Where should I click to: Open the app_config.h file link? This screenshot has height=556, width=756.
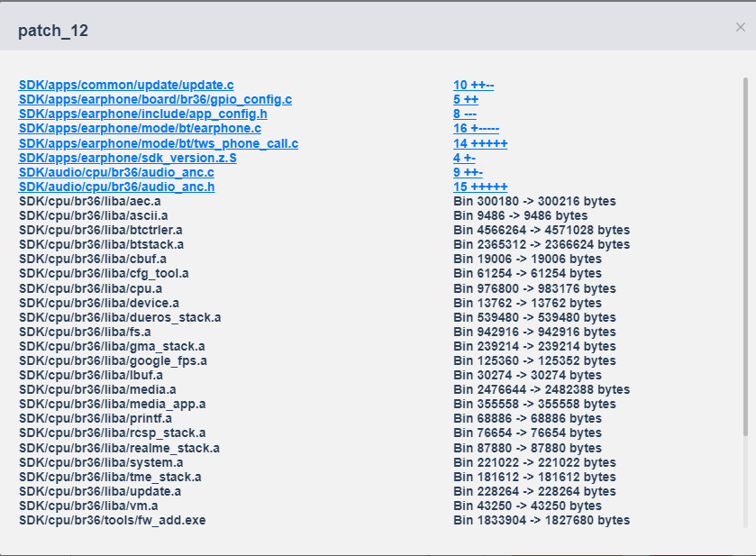click(142, 114)
